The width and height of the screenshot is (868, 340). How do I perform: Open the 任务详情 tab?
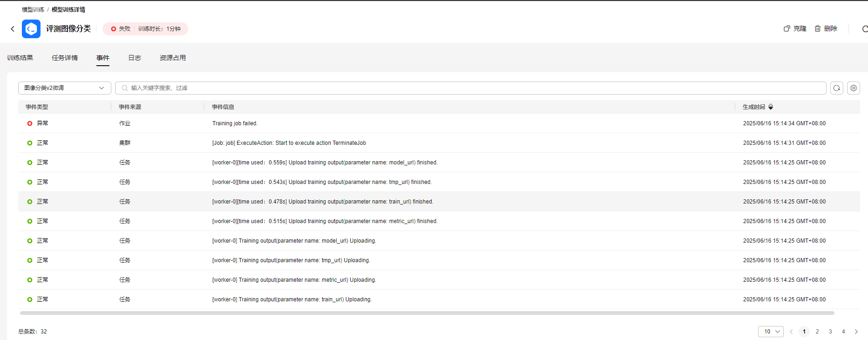pyautogui.click(x=65, y=58)
